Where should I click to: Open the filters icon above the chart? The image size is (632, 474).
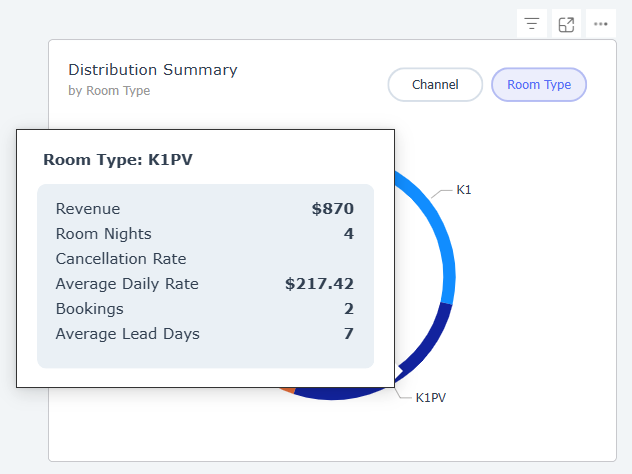click(531, 24)
